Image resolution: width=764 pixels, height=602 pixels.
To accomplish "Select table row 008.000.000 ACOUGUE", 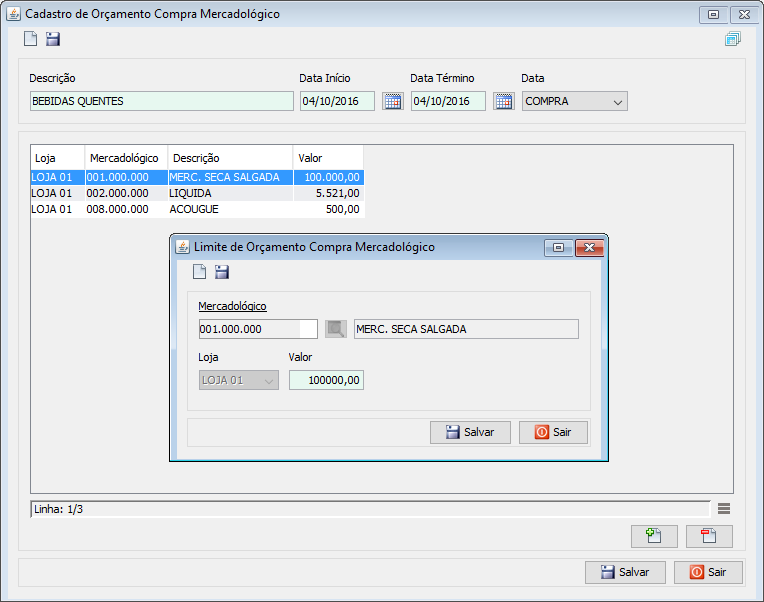I will (197, 209).
